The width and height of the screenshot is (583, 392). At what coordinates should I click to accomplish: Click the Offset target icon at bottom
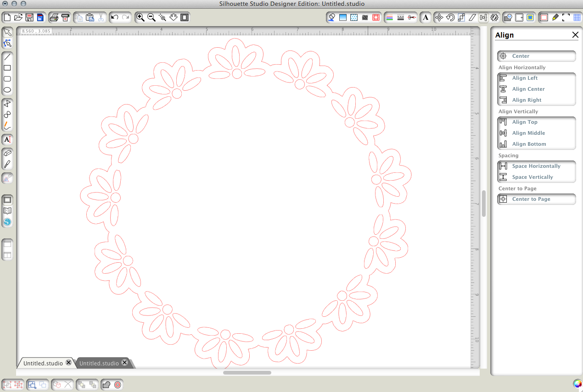click(x=118, y=385)
